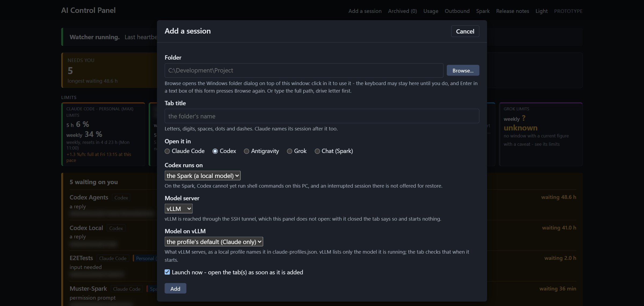The width and height of the screenshot is (644, 306).
Task: Click the Cancel button in dialog
Action: pyautogui.click(x=465, y=31)
